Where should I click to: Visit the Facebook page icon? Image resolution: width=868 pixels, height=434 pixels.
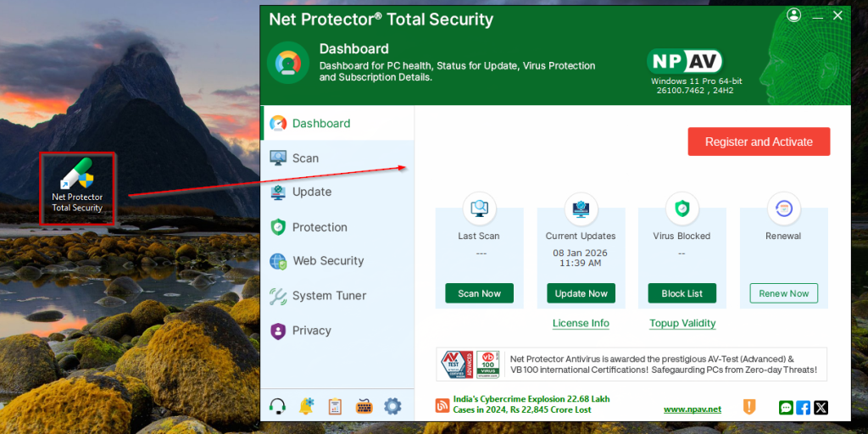point(803,408)
